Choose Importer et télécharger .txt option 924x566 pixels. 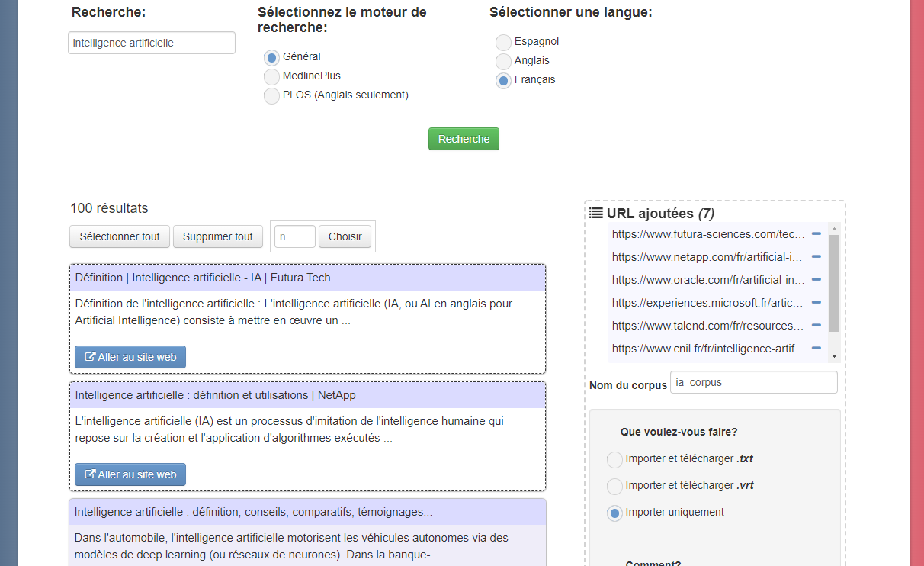614,460
